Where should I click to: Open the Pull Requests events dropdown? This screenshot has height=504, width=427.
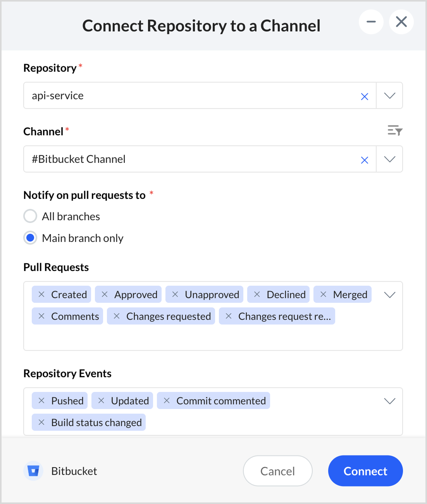[x=389, y=295]
